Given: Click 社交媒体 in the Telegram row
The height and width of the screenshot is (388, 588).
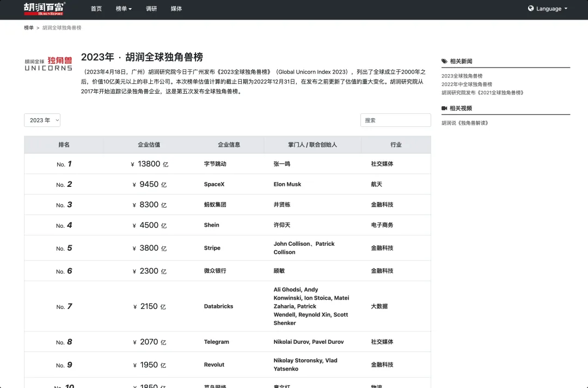Looking at the screenshot, I should click(x=382, y=342).
